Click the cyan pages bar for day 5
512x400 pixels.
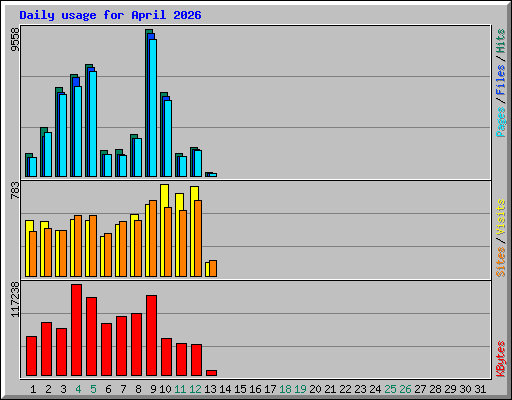[93, 124]
